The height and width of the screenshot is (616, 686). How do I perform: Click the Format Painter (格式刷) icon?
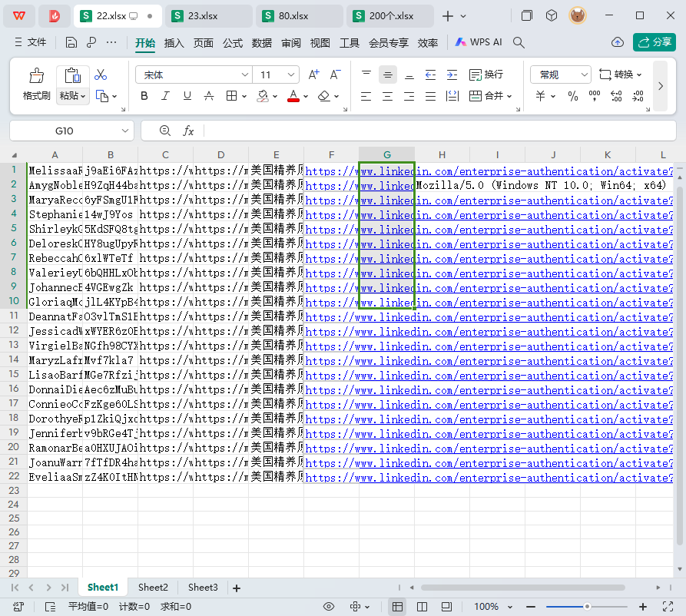coord(37,76)
